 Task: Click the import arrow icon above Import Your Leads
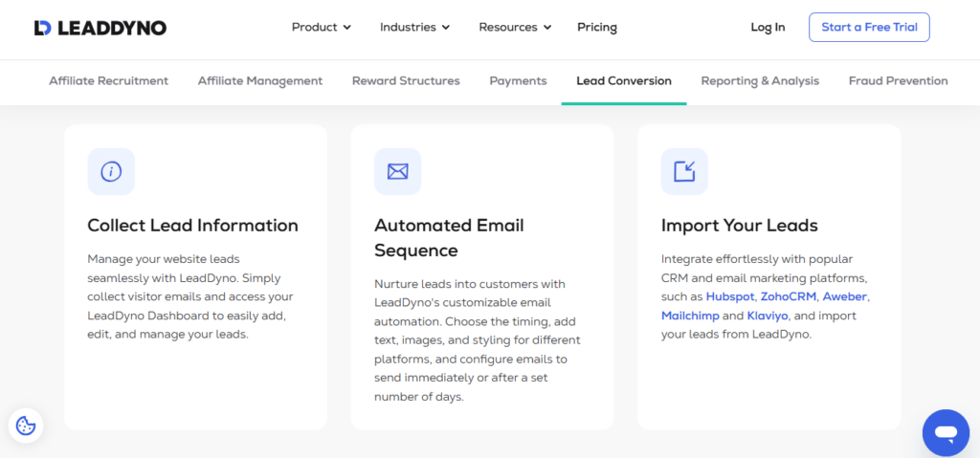[684, 172]
